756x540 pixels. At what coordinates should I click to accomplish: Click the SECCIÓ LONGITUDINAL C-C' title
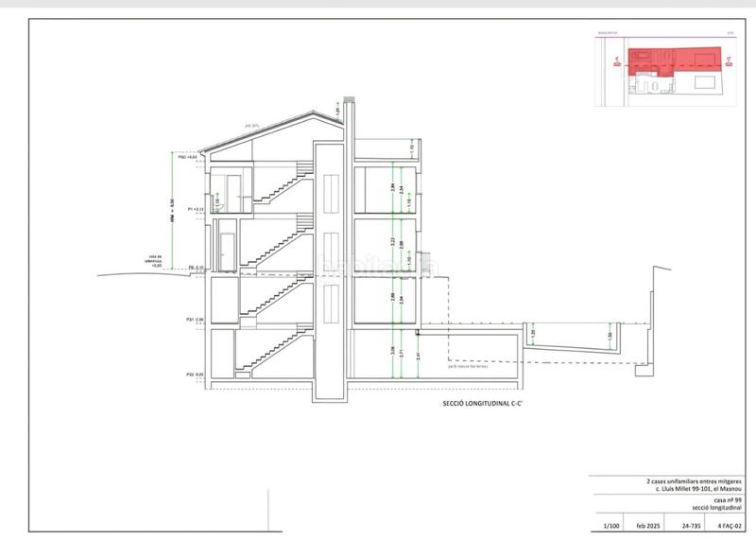point(483,402)
